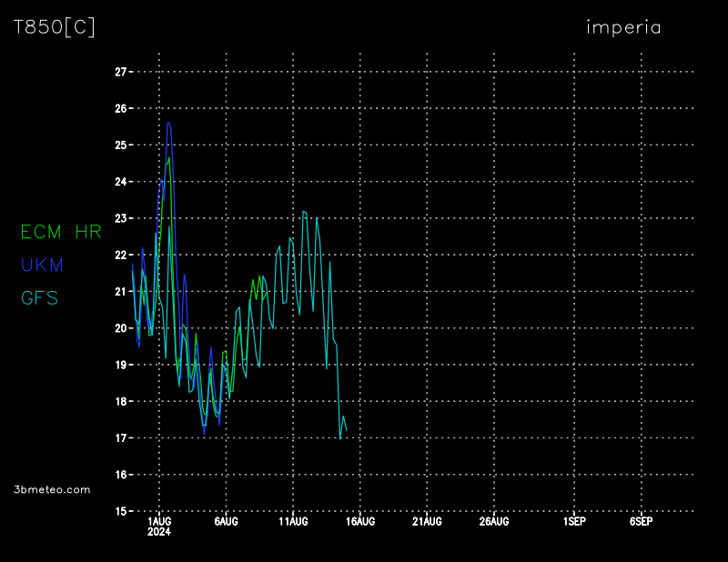Open the 3bmeteo.com watermark link

pos(53,489)
